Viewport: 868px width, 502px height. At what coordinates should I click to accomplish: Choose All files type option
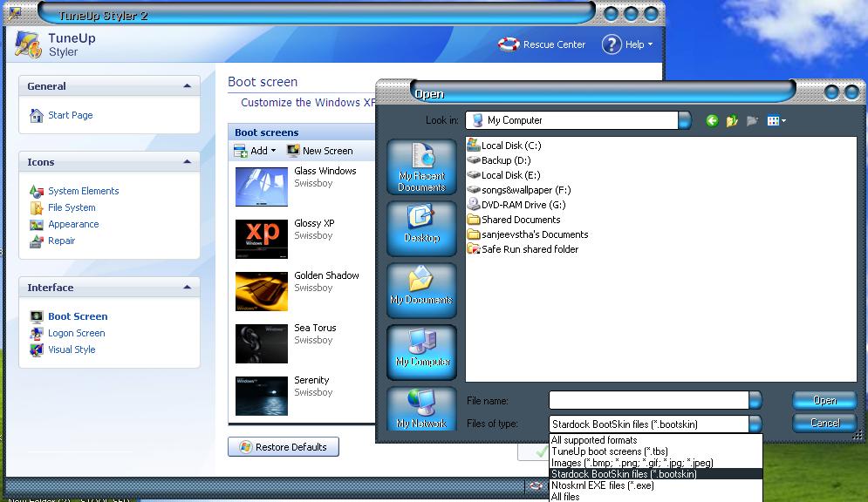[656, 497]
